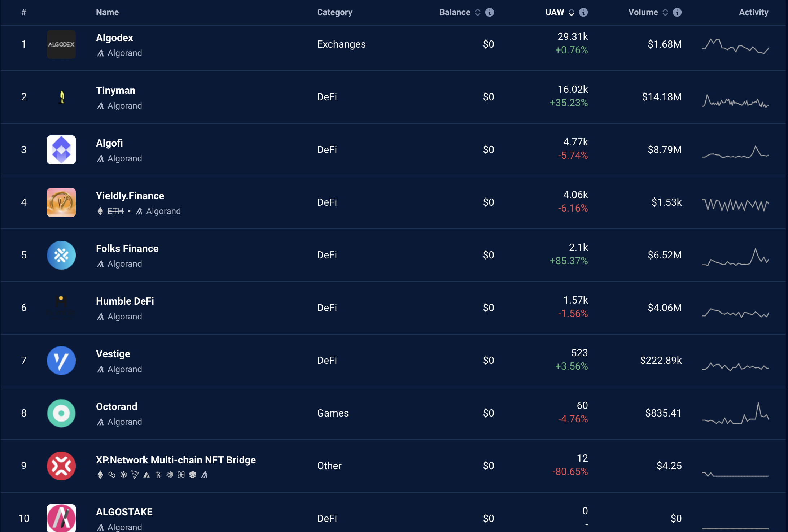Click the Octorand green circle logo
The image size is (788, 532).
tap(61, 413)
